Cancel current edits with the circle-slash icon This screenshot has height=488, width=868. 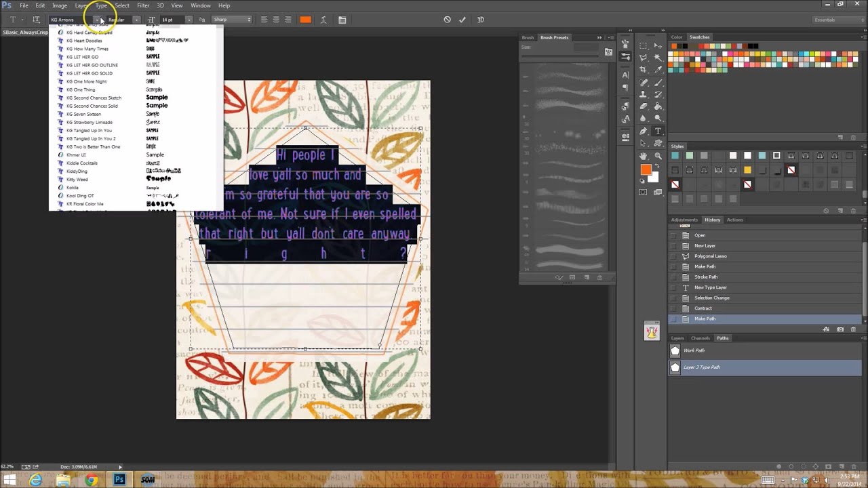click(x=447, y=20)
